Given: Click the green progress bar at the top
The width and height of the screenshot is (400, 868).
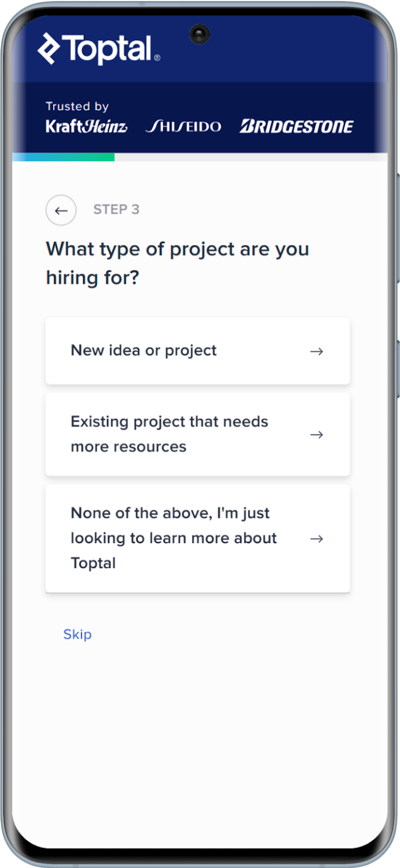Looking at the screenshot, I should point(62,157).
